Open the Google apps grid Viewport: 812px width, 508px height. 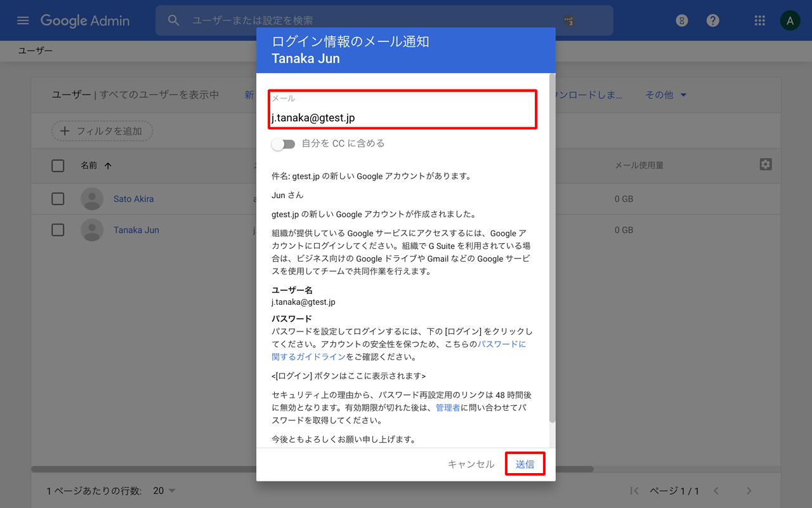pos(760,20)
